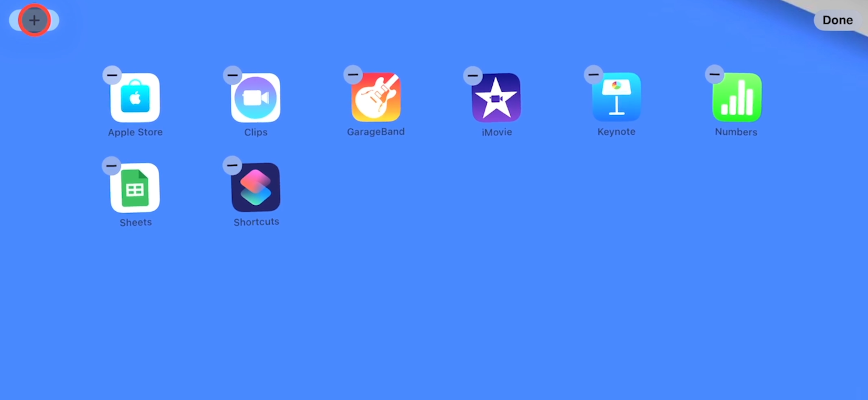Click the iMovie label text

point(497,132)
